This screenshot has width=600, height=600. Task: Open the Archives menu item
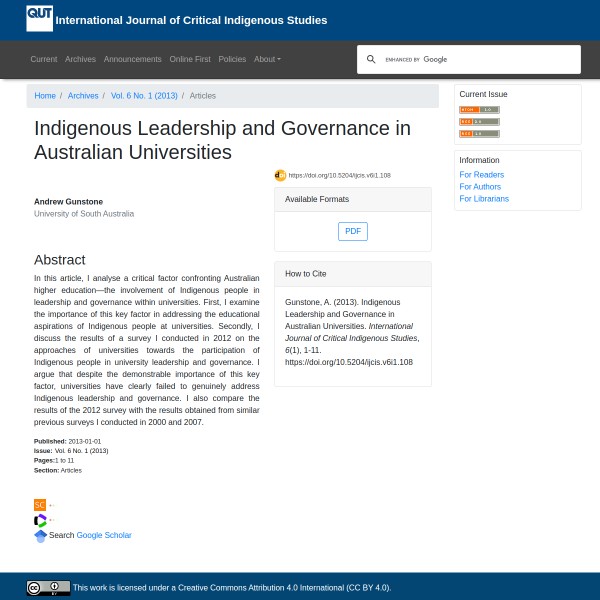click(x=80, y=60)
